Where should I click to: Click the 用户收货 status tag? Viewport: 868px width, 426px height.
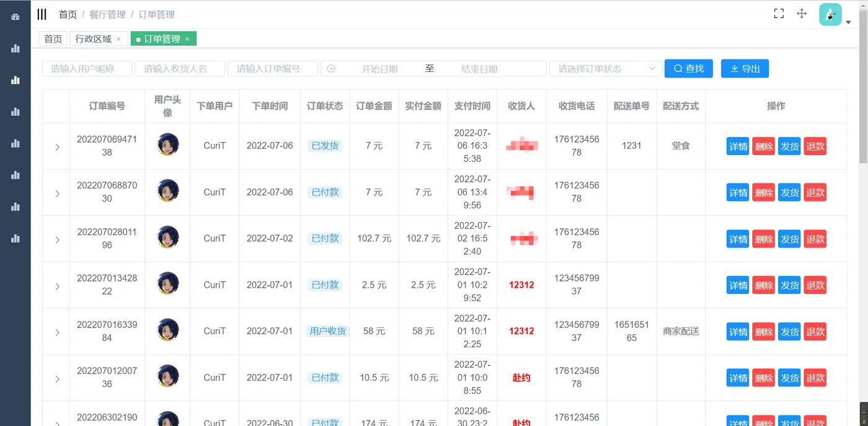[328, 331]
